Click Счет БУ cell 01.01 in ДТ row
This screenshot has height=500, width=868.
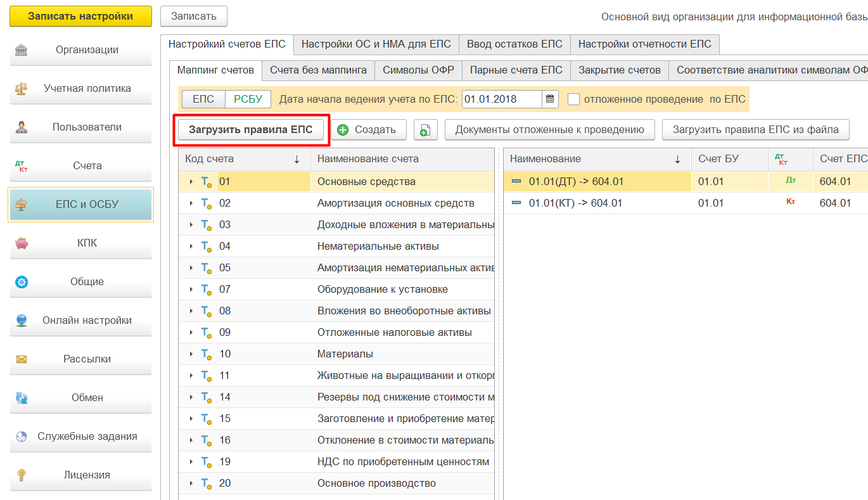coord(729,182)
